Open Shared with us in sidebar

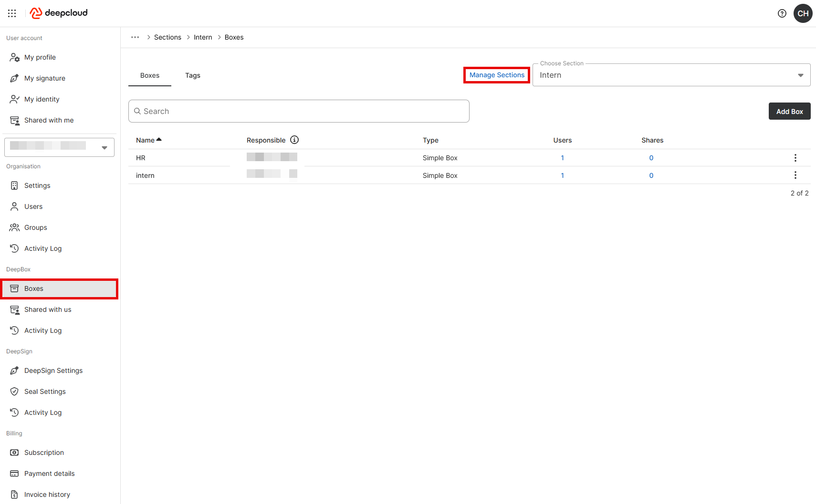click(48, 309)
